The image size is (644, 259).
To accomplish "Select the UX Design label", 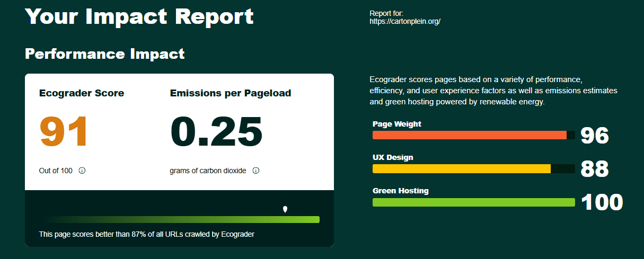I will pyautogui.click(x=393, y=157).
